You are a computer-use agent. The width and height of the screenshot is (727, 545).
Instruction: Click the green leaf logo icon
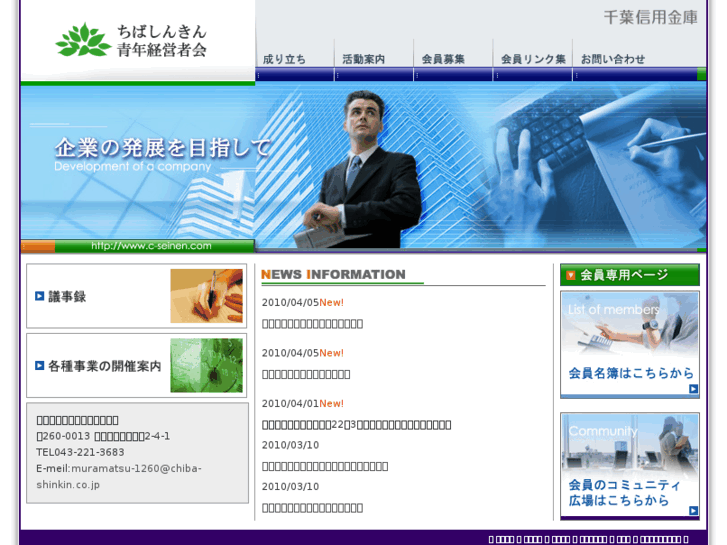coord(83,40)
